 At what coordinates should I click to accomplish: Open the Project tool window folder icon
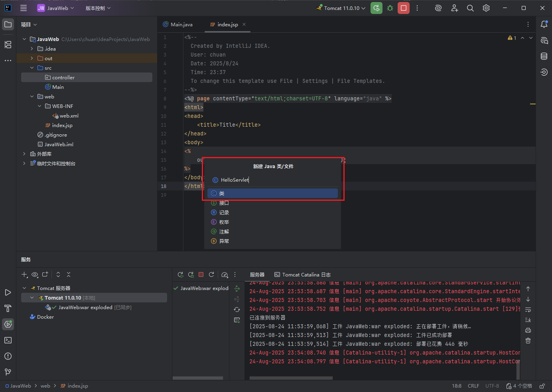[8, 24]
